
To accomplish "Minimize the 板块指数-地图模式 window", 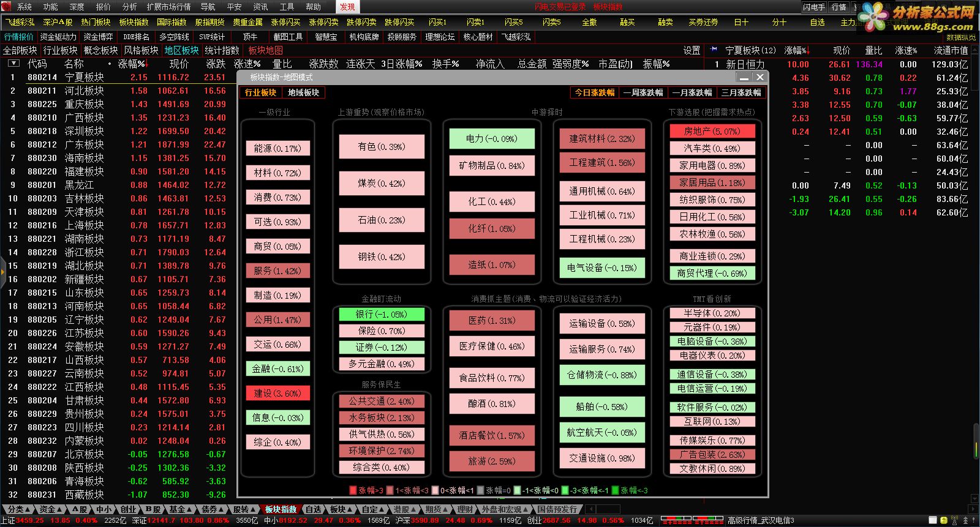I will point(744,77).
